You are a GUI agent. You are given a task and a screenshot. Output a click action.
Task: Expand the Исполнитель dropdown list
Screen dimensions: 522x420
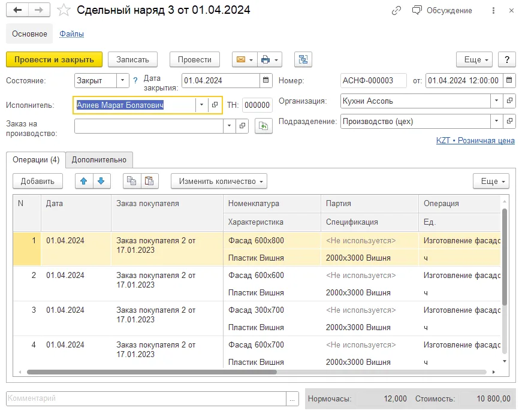coord(201,105)
